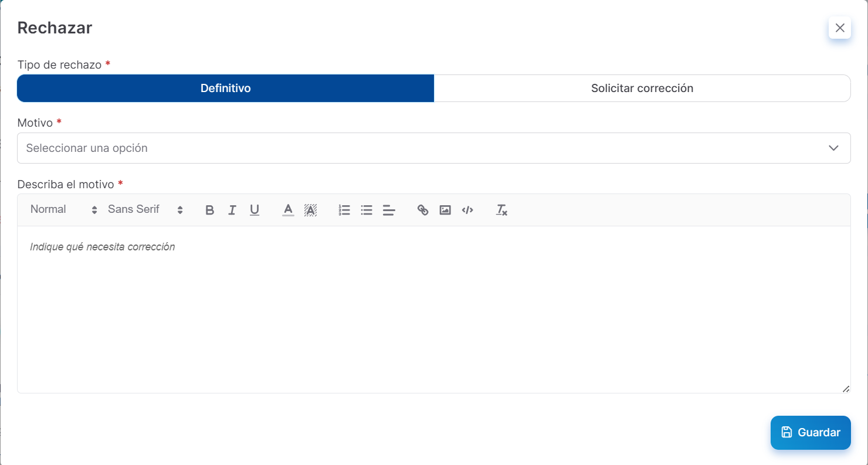Viewport: 868px width, 465px height.
Task: Toggle italic formatting in editor toolbar
Action: pos(232,210)
